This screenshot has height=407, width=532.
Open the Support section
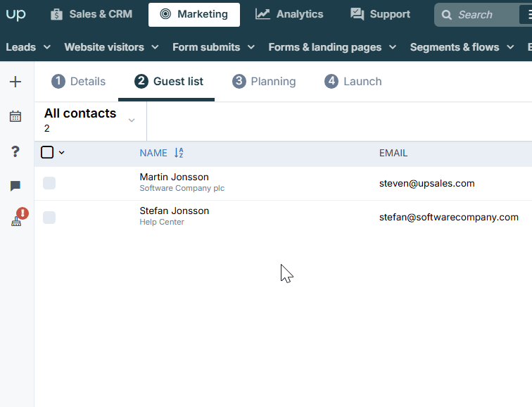(380, 14)
